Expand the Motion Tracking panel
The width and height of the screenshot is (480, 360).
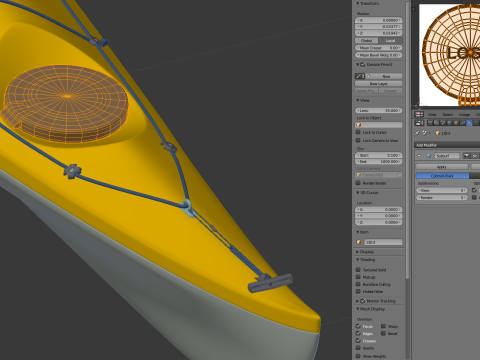click(x=358, y=301)
